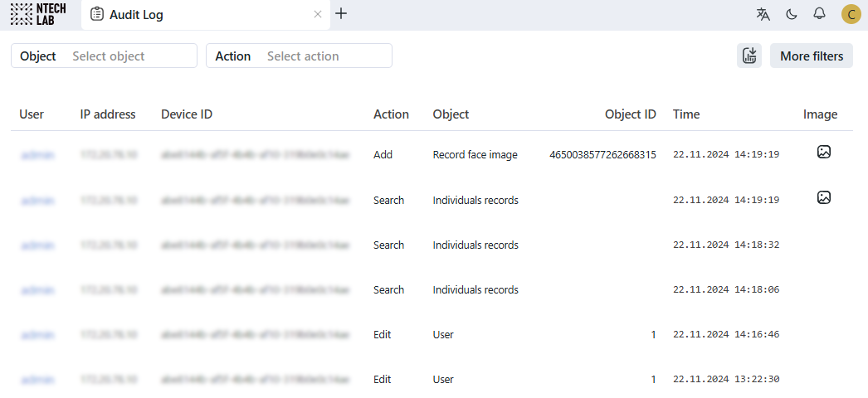Click admin link in 13:22:30 Edit row
868x398 pixels.
pos(37,380)
